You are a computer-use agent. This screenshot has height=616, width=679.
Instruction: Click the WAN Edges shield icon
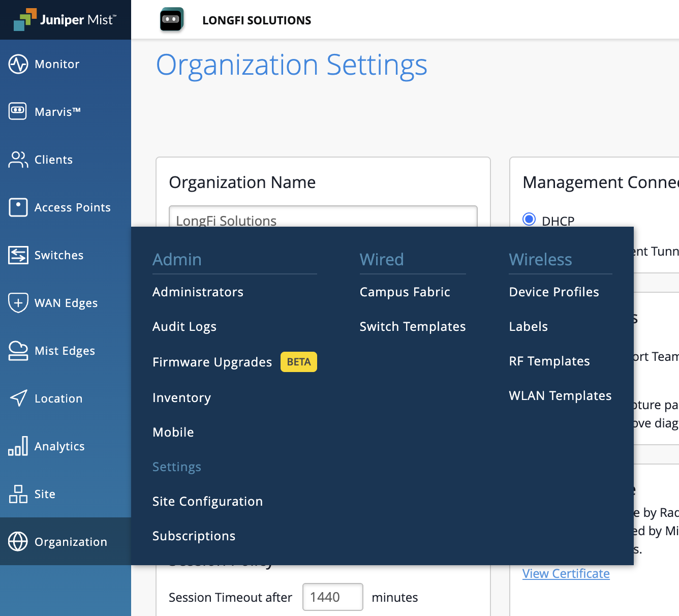point(18,303)
